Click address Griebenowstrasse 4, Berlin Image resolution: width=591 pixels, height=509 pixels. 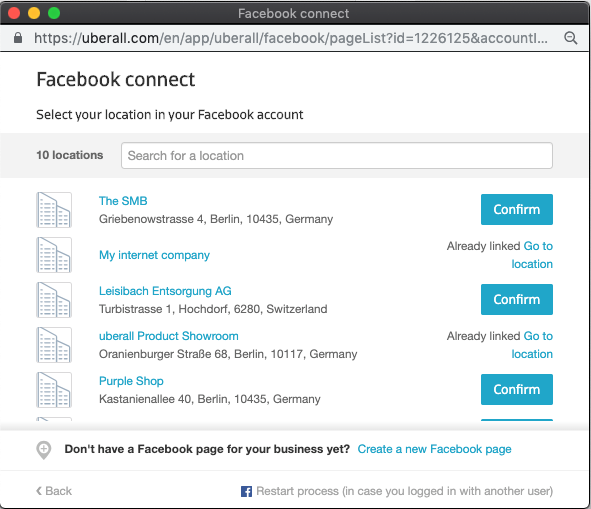[216, 219]
